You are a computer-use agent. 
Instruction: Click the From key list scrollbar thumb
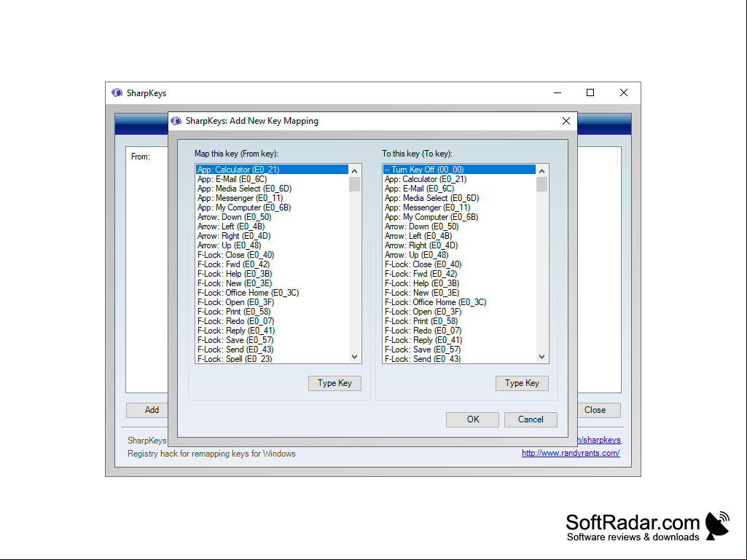click(x=354, y=184)
